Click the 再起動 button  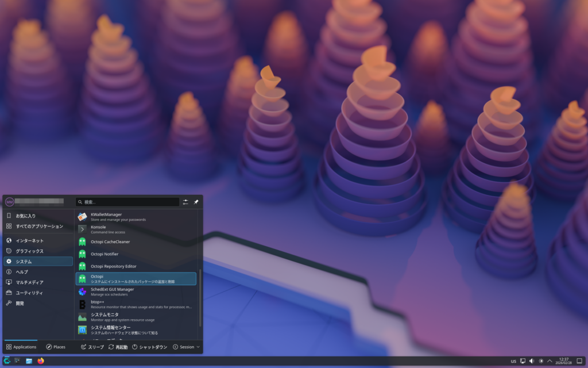118,347
